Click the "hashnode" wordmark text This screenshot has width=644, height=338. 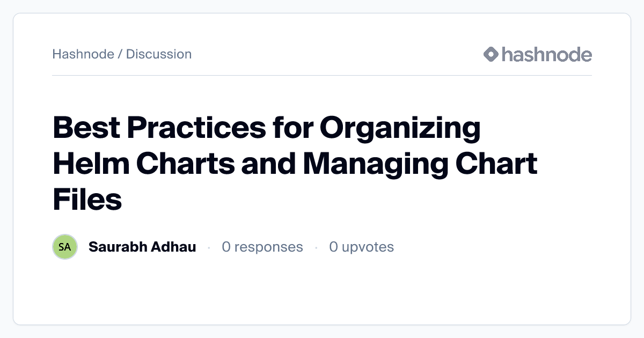tap(547, 54)
